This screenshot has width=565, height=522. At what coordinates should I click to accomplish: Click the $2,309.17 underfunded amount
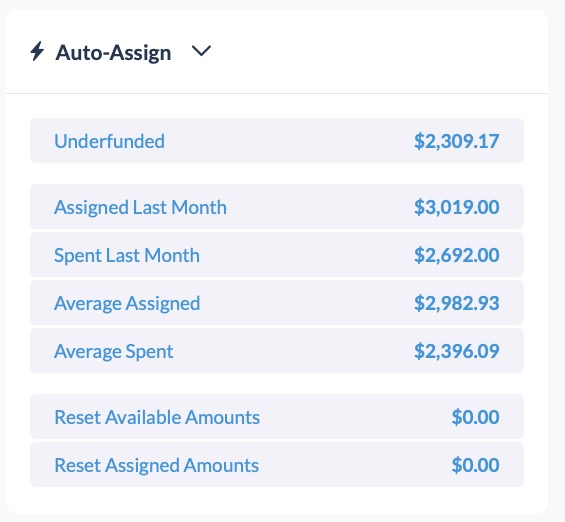pyautogui.click(x=457, y=141)
